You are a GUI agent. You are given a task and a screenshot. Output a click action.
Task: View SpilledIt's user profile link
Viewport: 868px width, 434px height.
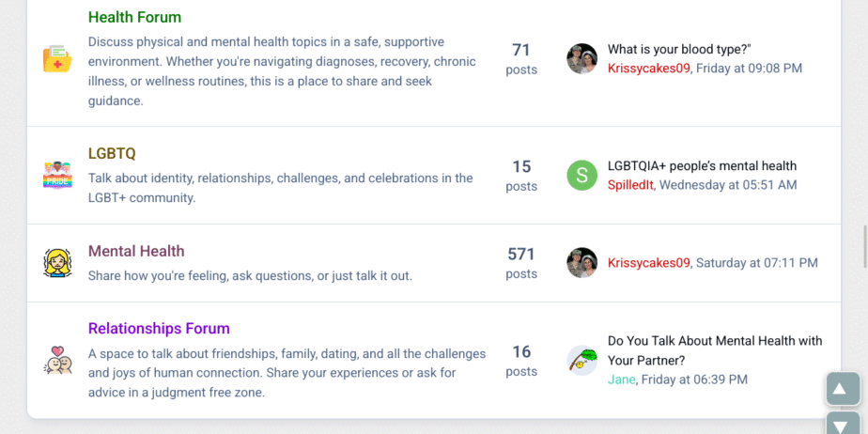point(630,185)
